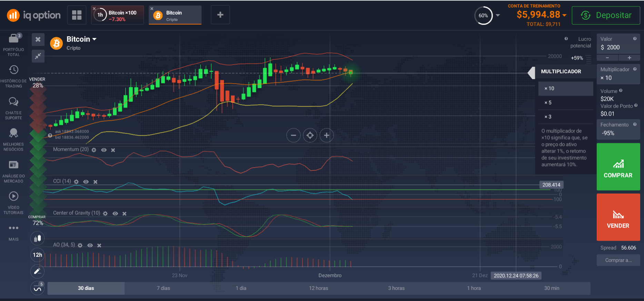Image resolution: width=644 pixels, height=301 pixels.
Task: Click the Depositar button
Action: click(606, 15)
